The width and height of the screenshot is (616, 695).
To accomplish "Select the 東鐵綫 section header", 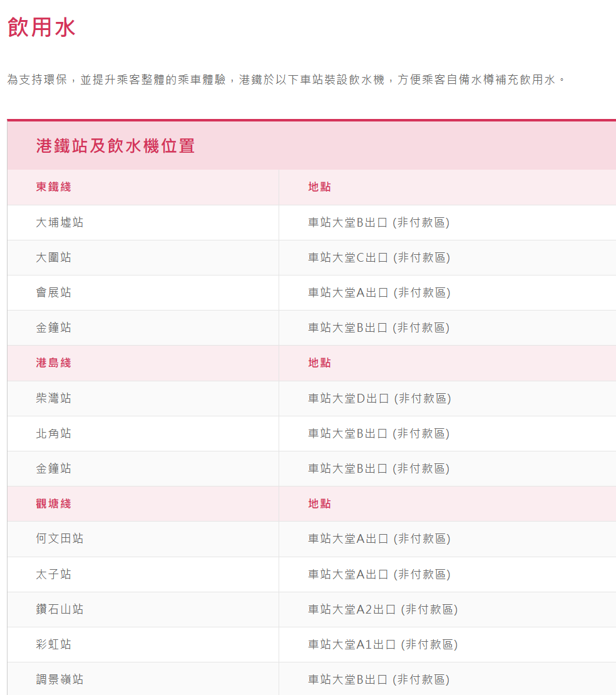I will (53, 187).
